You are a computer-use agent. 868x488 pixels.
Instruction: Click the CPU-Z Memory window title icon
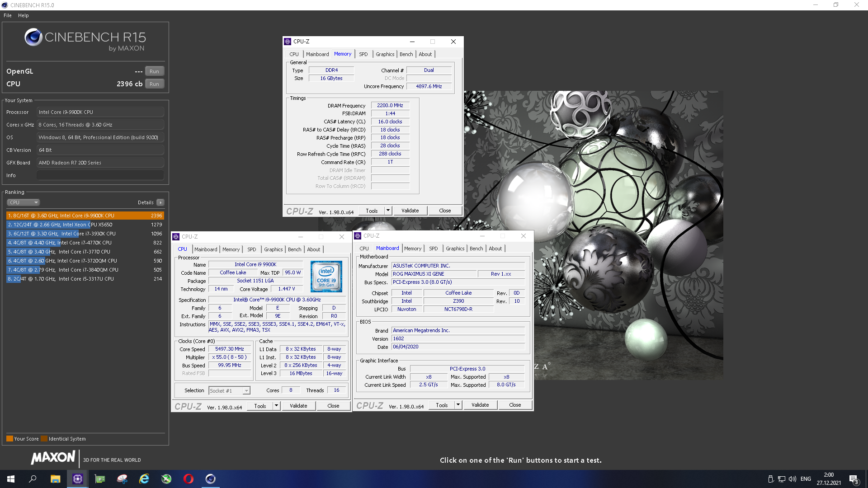point(288,42)
